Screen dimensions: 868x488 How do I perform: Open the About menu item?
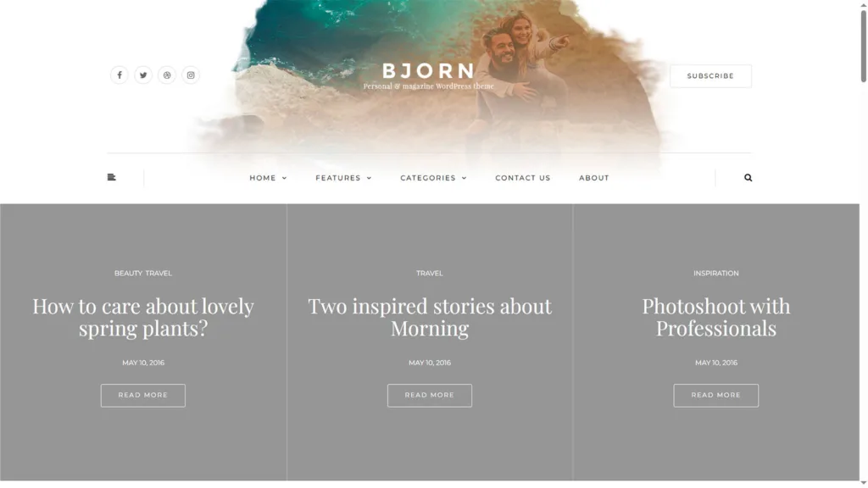(x=594, y=178)
